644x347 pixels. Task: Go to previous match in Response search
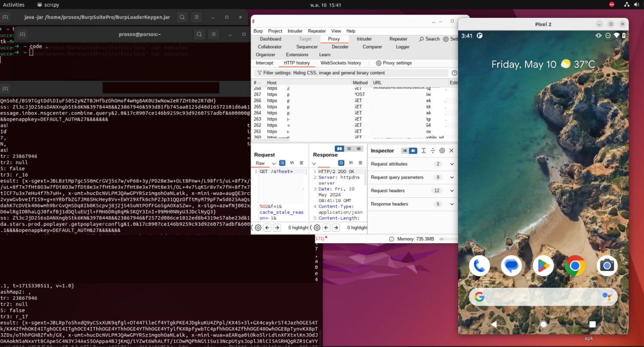point(326,228)
